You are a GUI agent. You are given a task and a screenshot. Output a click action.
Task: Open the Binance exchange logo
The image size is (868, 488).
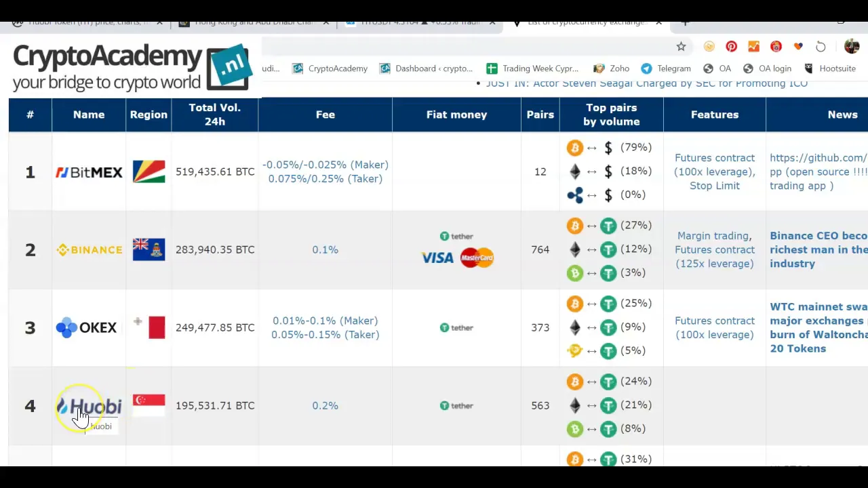(89, 250)
